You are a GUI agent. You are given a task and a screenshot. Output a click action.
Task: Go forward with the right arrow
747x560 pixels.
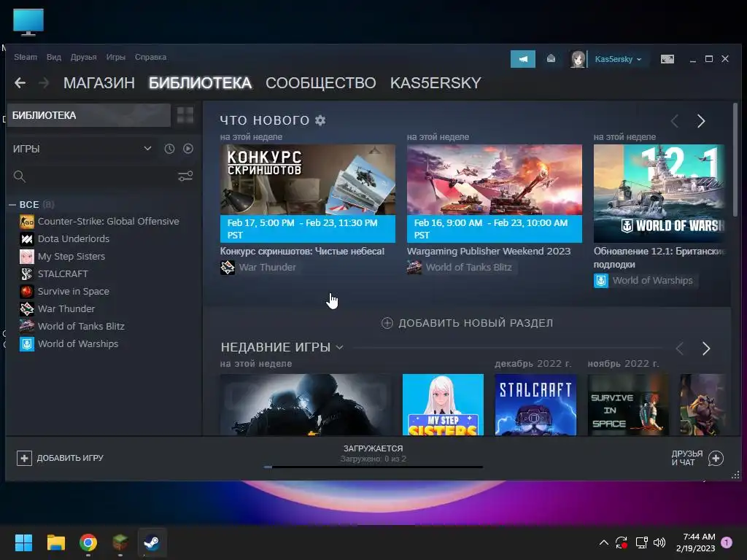pyautogui.click(x=44, y=83)
